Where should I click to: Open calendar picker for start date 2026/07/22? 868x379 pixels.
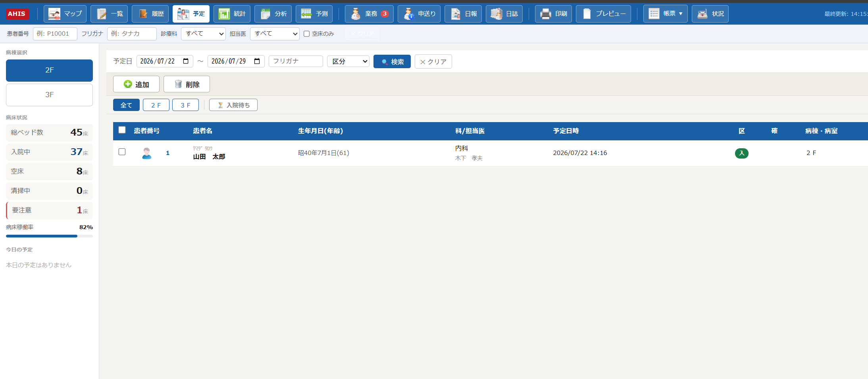pos(186,61)
